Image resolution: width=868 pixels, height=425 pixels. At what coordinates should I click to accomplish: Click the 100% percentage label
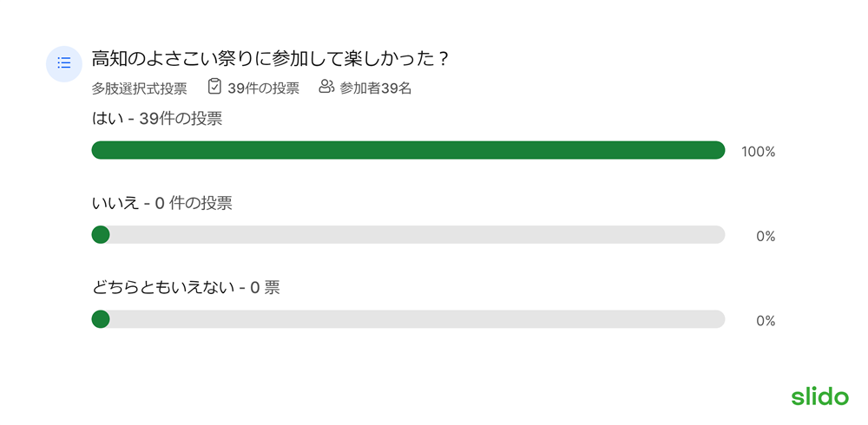pyautogui.click(x=759, y=152)
